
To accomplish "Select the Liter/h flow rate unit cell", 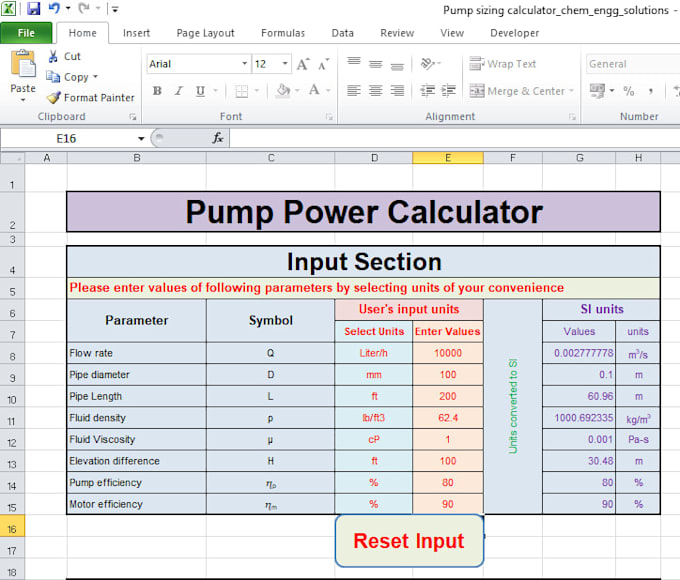I will pyautogui.click(x=373, y=353).
